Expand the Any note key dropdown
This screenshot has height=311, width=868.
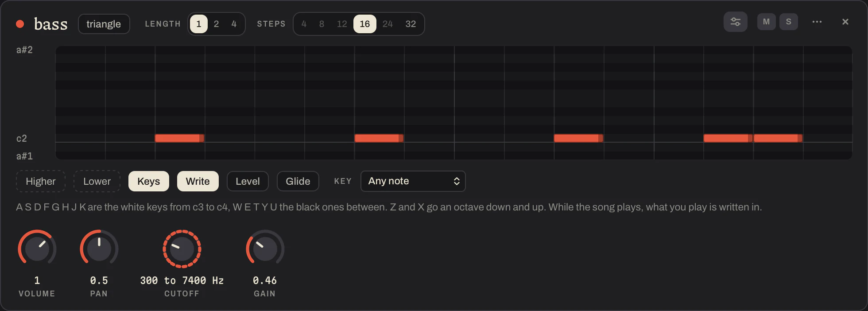pyautogui.click(x=413, y=181)
